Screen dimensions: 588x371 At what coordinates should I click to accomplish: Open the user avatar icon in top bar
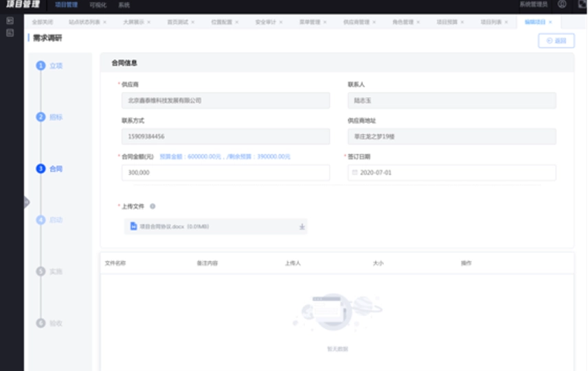click(562, 5)
